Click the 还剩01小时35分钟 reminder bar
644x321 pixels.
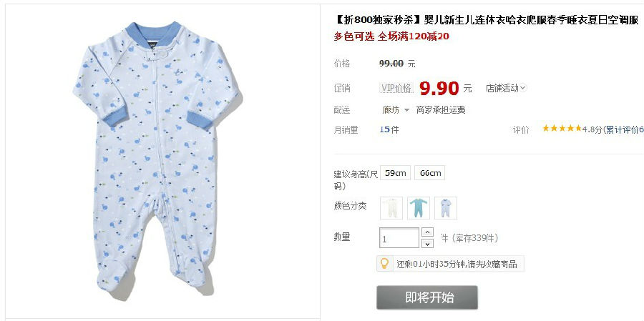click(x=451, y=264)
